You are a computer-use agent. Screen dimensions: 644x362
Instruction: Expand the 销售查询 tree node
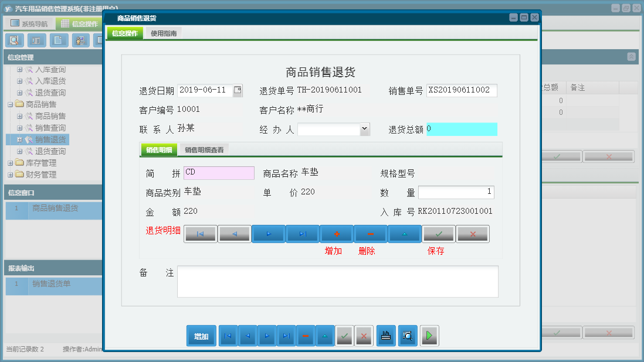click(x=20, y=128)
